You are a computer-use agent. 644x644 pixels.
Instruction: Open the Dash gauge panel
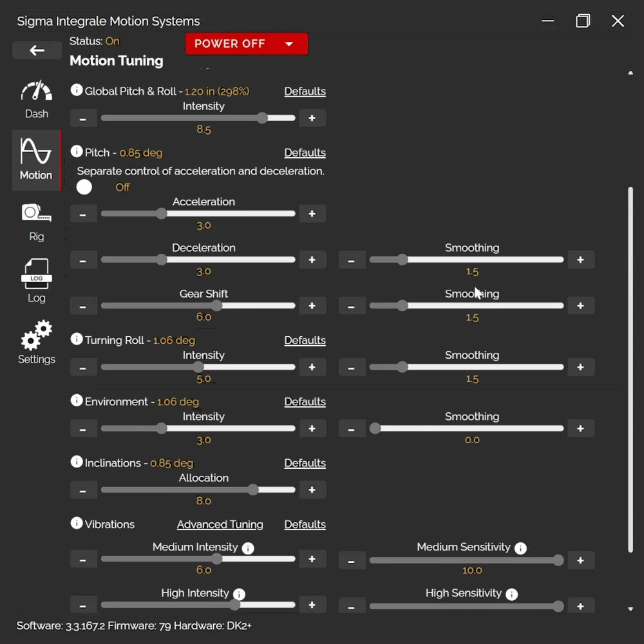(x=36, y=100)
